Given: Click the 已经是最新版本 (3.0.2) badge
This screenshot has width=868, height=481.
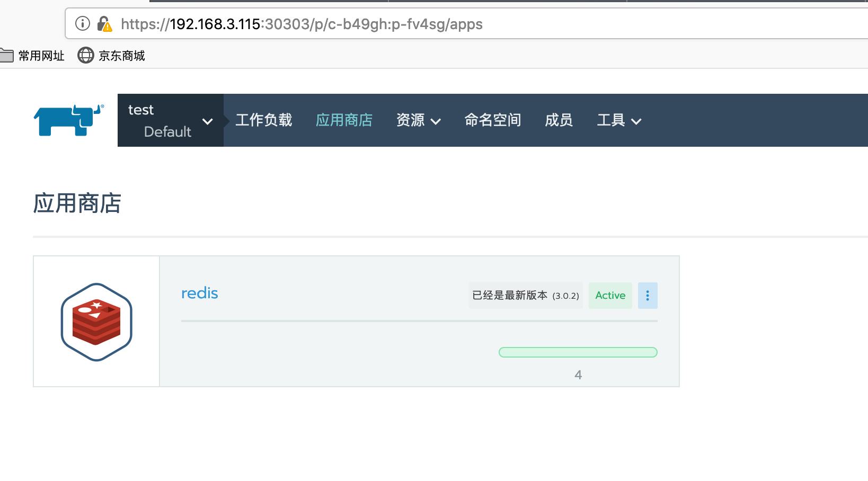Looking at the screenshot, I should coord(526,296).
